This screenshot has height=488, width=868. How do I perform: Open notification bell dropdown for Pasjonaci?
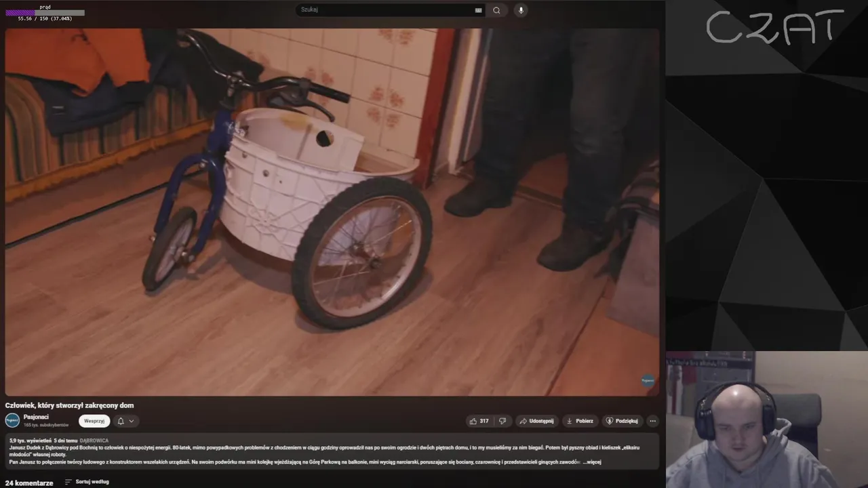(x=125, y=421)
